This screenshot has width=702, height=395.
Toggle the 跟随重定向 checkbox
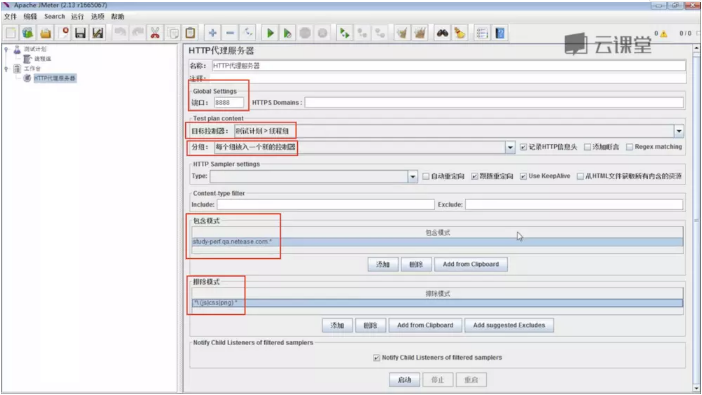(x=474, y=176)
